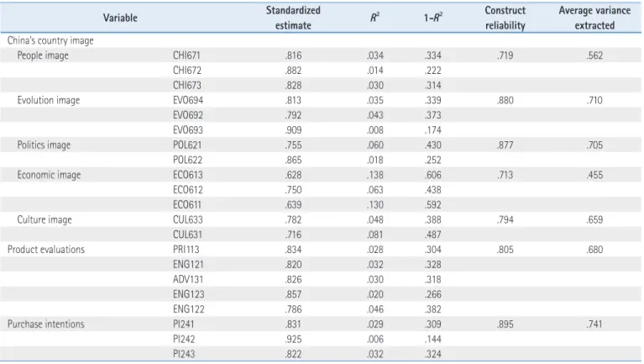The image size is (644, 364).
Task: Click the ENG123 item code
Action: (189, 294)
